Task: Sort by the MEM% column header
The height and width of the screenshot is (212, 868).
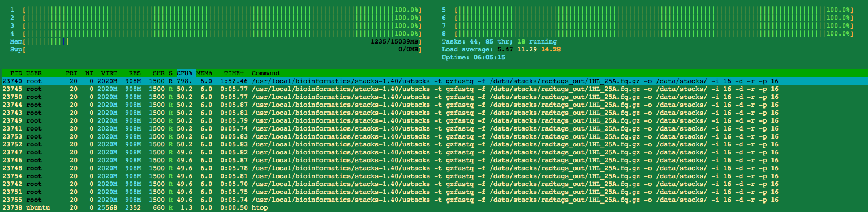Action: click(x=204, y=73)
